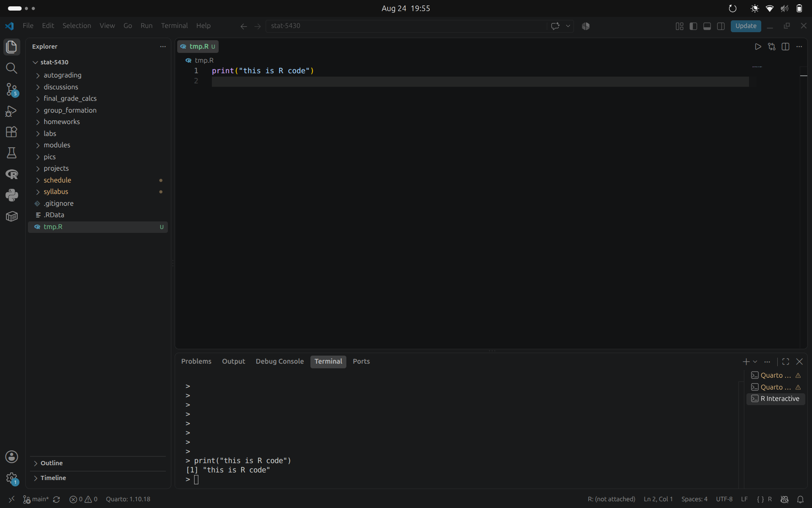The height and width of the screenshot is (508, 812).
Task: Open the Search view icon
Action: tap(11, 68)
